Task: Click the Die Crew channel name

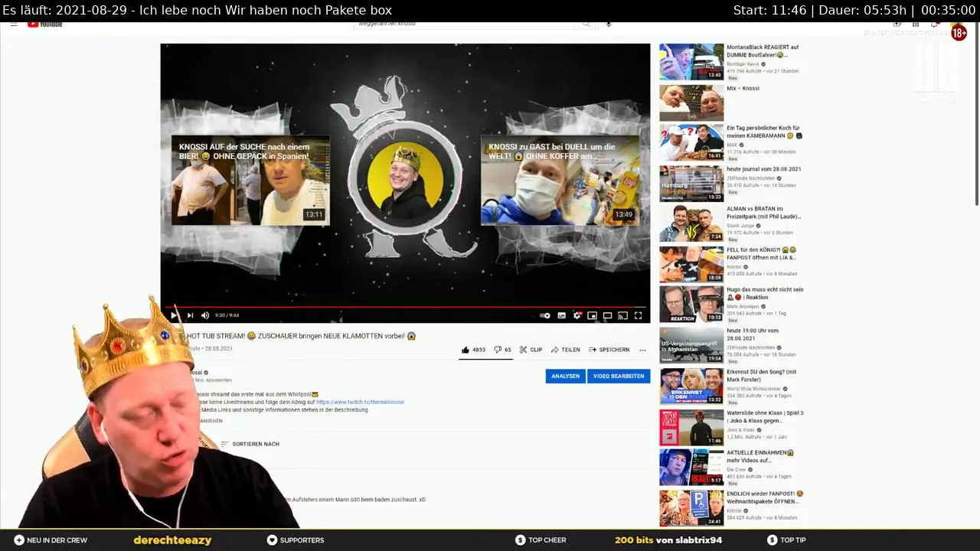Action: tap(737, 470)
